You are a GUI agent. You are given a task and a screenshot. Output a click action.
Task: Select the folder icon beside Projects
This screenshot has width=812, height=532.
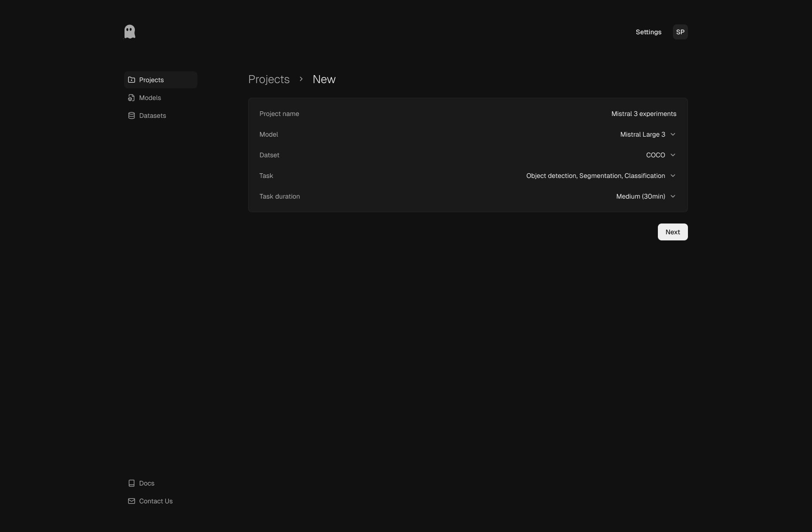tap(131, 80)
